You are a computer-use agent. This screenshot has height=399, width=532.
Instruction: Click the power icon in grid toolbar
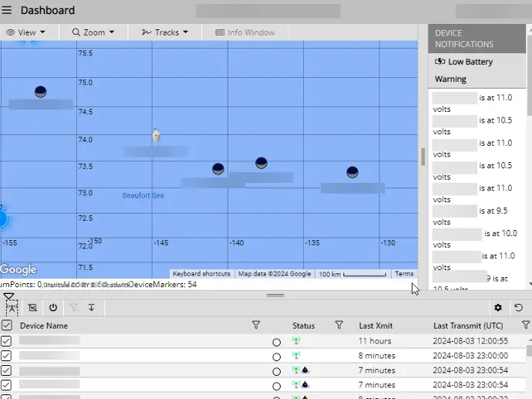click(x=53, y=308)
